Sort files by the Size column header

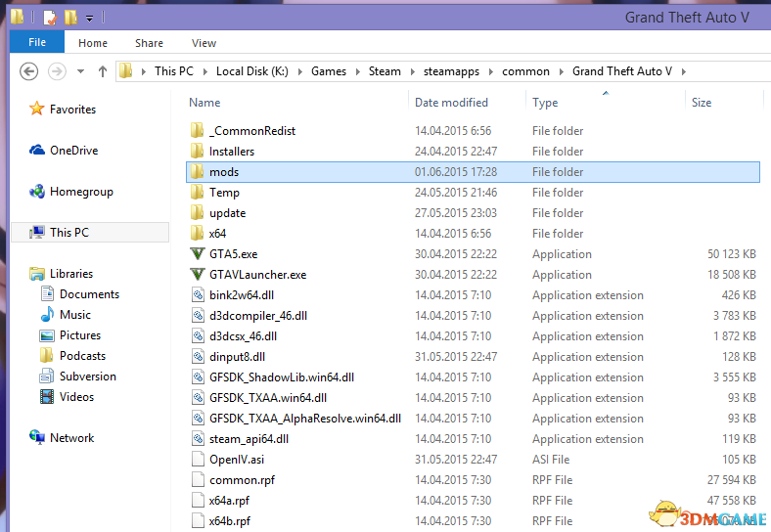[702, 103]
